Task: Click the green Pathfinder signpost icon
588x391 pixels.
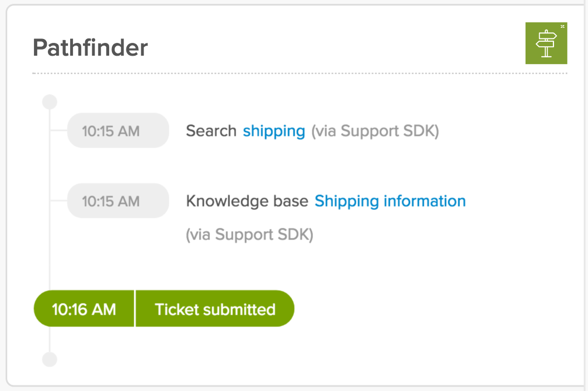Action: [x=546, y=43]
